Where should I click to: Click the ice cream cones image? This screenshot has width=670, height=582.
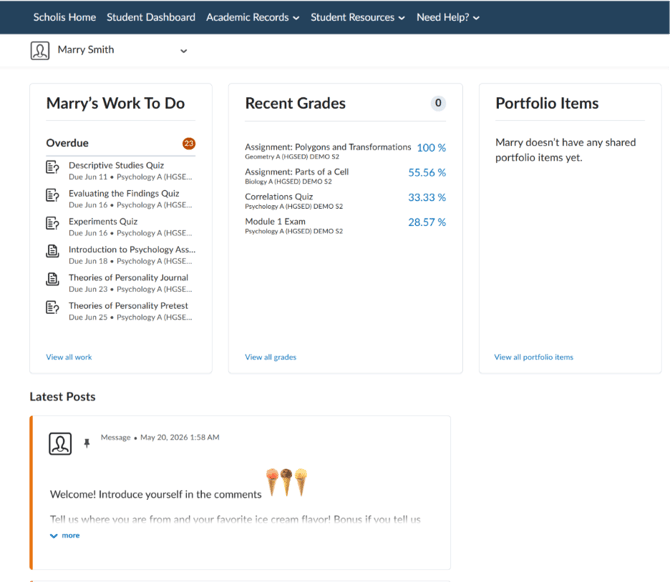pyautogui.click(x=287, y=482)
